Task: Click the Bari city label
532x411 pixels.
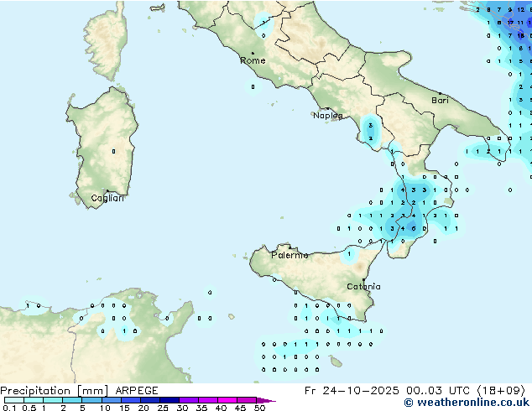Action: [440, 101]
